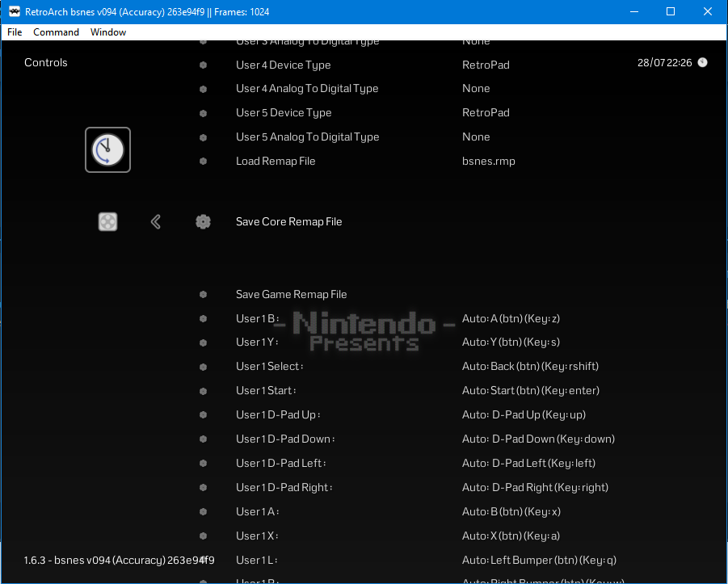The width and height of the screenshot is (728, 584).
Task: Select the User 1 Y mapping row
Action: click(257, 342)
